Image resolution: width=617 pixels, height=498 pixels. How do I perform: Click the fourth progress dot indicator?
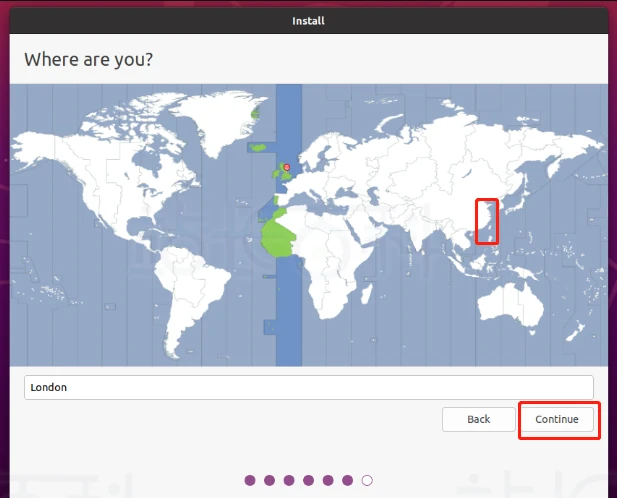point(308,480)
